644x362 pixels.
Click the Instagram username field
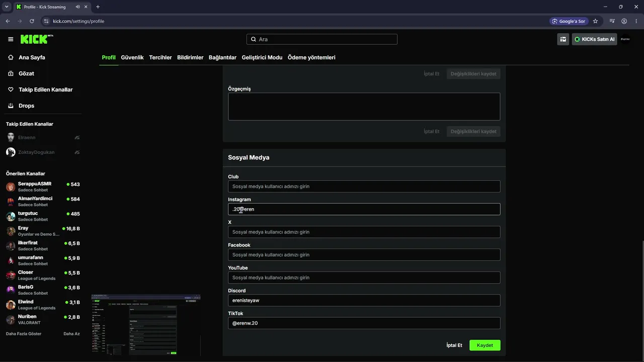pos(364,209)
